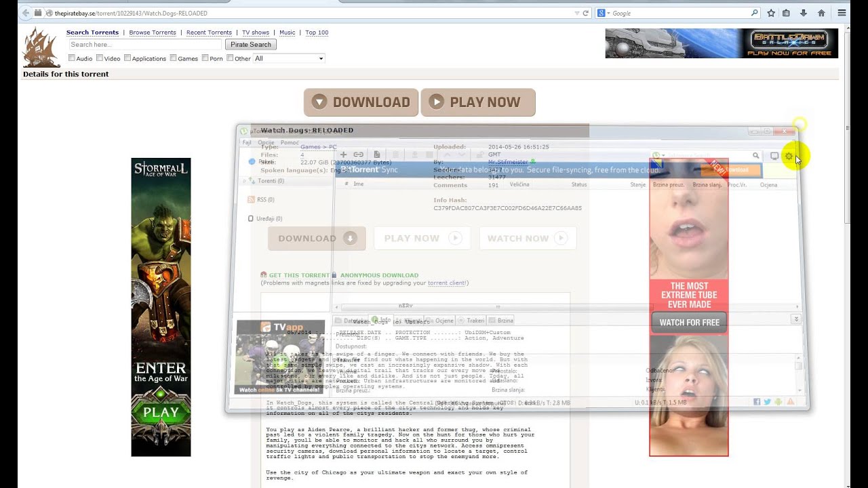The width and height of the screenshot is (868, 488).
Task: Open the Browse Torrents link
Action: (x=153, y=33)
